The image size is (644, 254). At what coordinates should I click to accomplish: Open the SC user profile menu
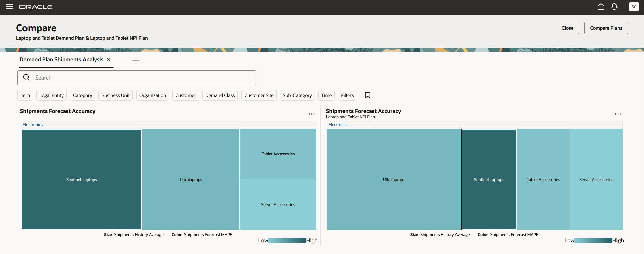pyautogui.click(x=634, y=7)
